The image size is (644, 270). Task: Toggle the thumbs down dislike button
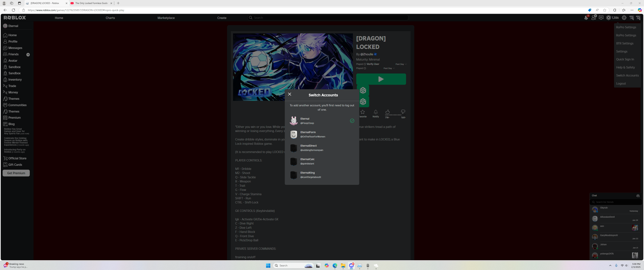[x=403, y=112]
